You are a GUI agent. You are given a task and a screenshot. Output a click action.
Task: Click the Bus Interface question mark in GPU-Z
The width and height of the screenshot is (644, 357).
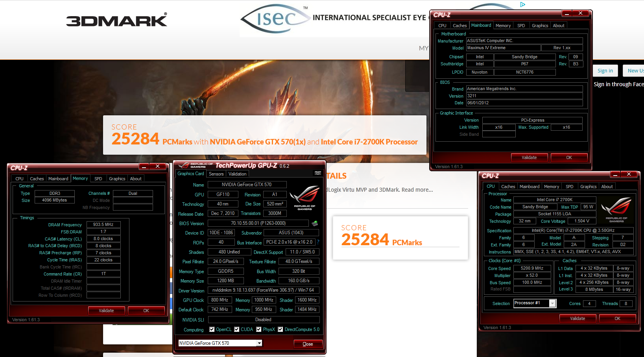click(318, 242)
